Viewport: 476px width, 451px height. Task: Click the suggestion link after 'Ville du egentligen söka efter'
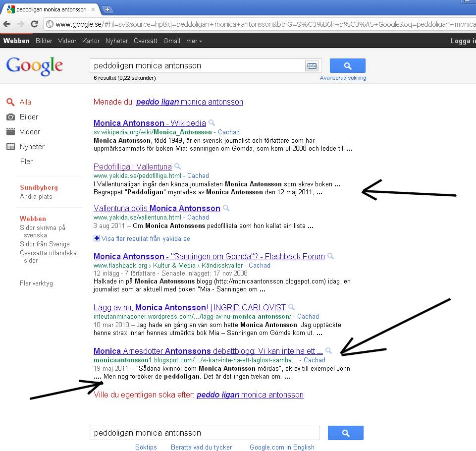pyautogui.click(x=250, y=395)
